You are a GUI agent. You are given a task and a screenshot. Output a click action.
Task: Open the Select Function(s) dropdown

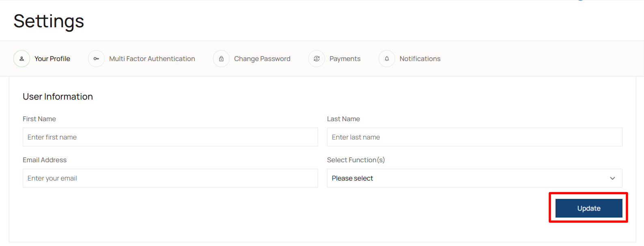[x=475, y=178]
